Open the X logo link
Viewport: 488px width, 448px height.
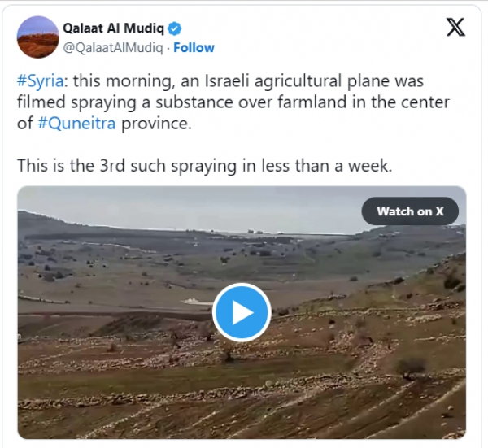[456, 28]
